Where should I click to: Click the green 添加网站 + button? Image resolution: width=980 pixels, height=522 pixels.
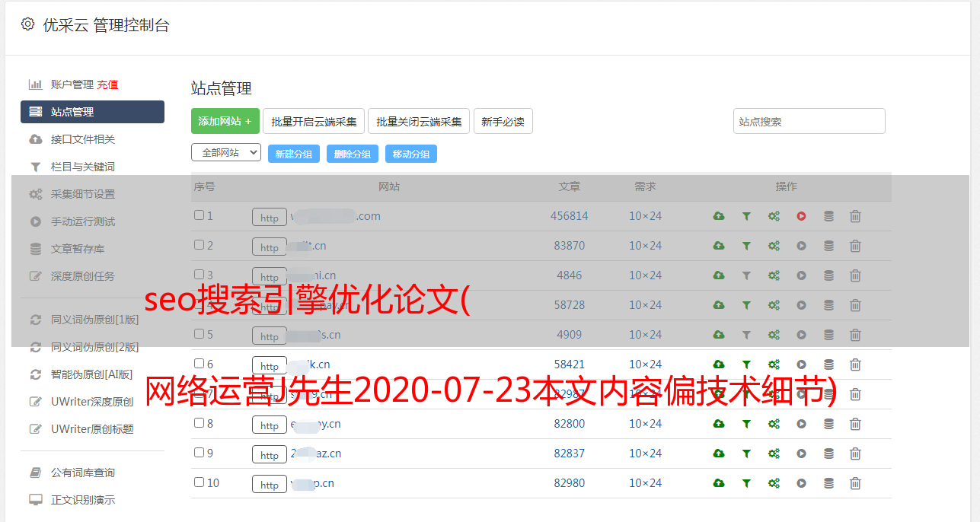point(225,121)
